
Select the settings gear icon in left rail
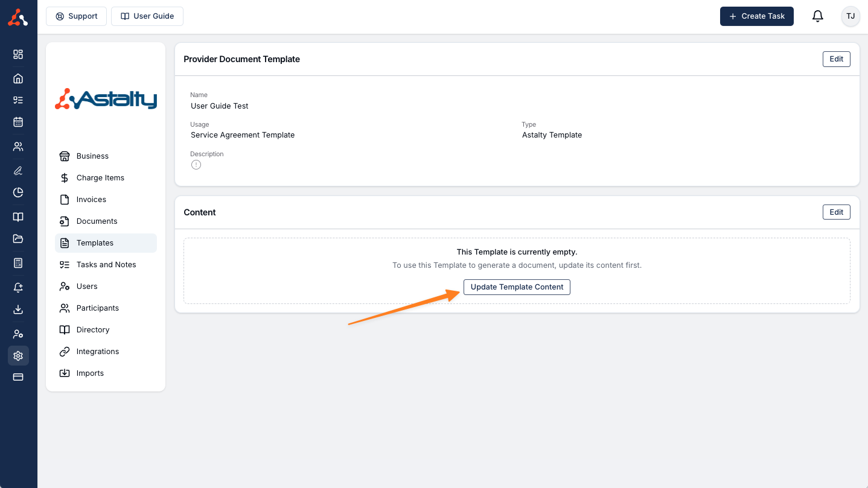pos(18,356)
